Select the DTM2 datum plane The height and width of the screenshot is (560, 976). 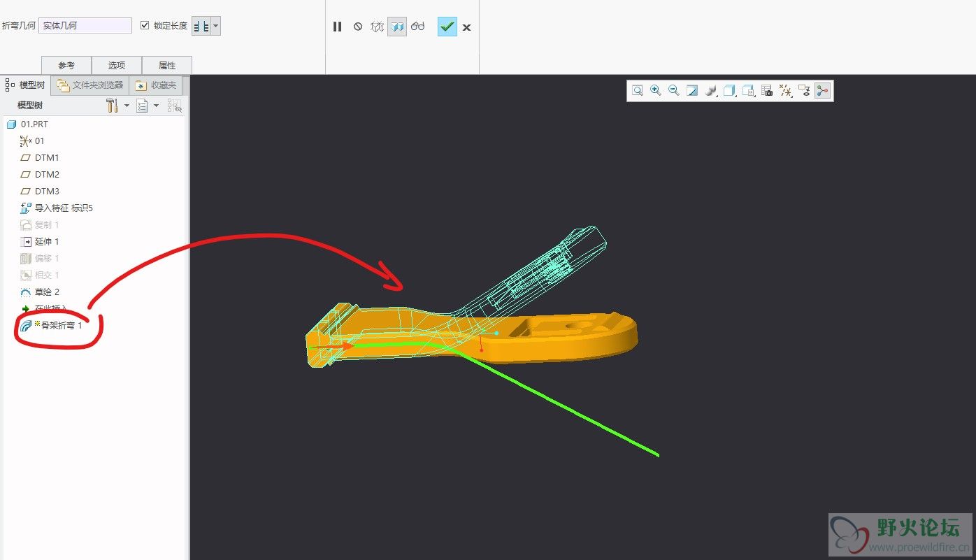click(47, 174)
